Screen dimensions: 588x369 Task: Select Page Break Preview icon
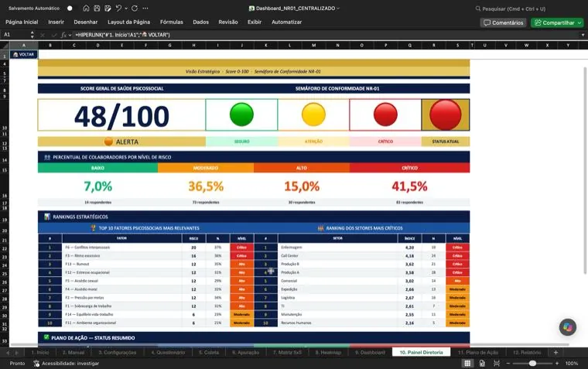[497, 364]
